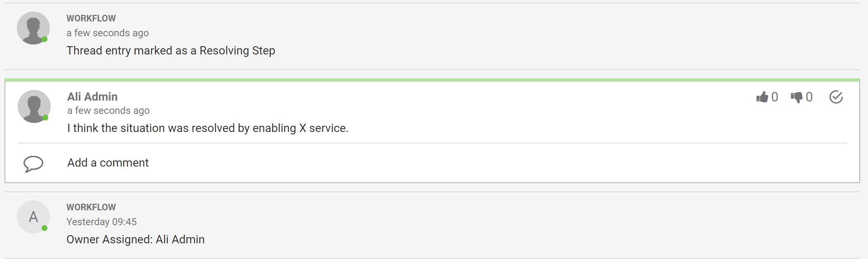The height and width of the screenshot is (259, 868).
Task: Click the upvote count next to thumbs up
Action: (774, 97)
